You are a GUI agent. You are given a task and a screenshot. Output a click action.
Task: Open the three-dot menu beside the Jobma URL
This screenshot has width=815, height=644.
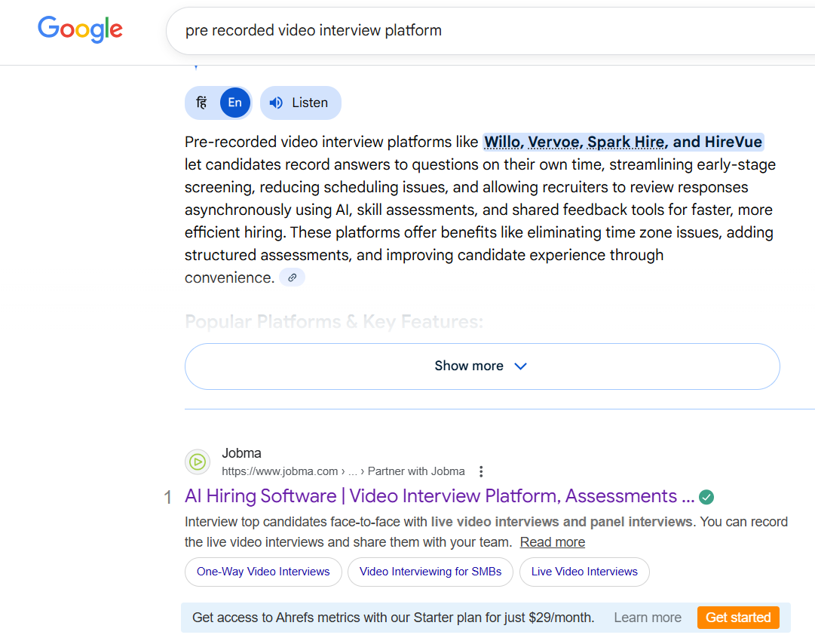click(x=481, y=471)
